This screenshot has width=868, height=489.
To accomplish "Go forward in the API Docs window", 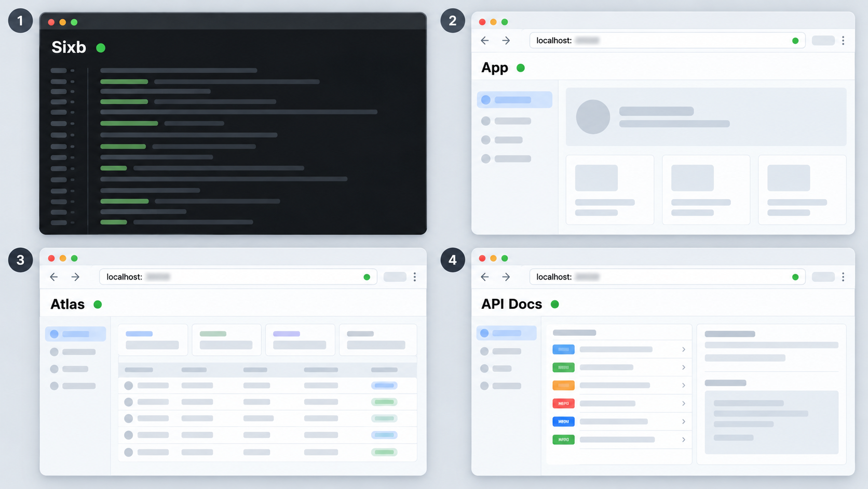I will pos(506,277).
